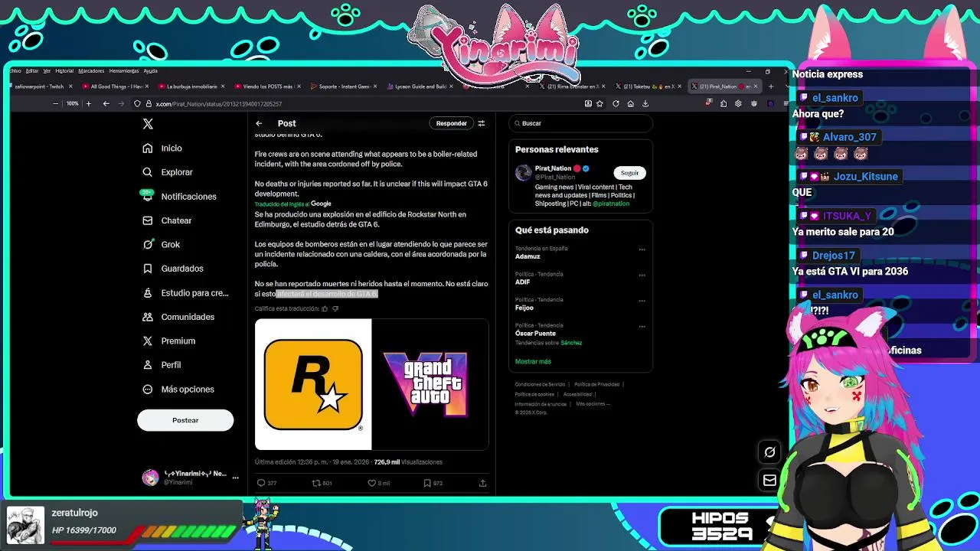Open the overlay refresh icon beside the avatar
Screen dimensions: 980x551
(769, 452)
